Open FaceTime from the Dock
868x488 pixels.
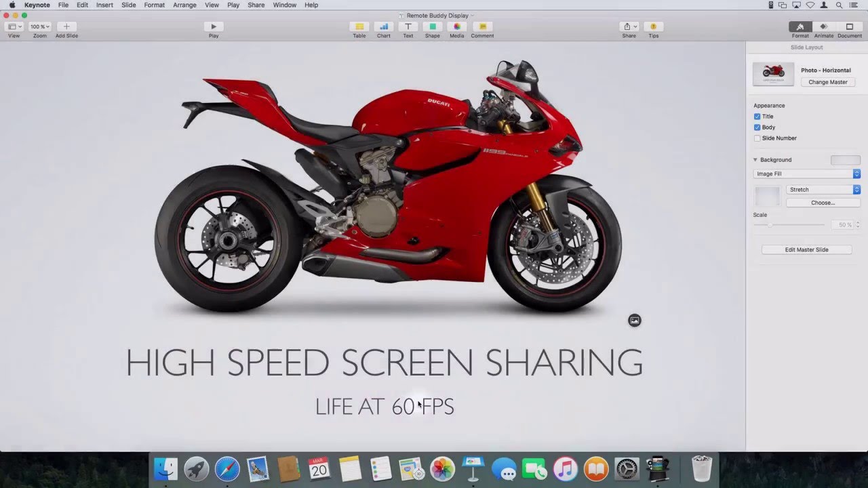click(534, 469)
